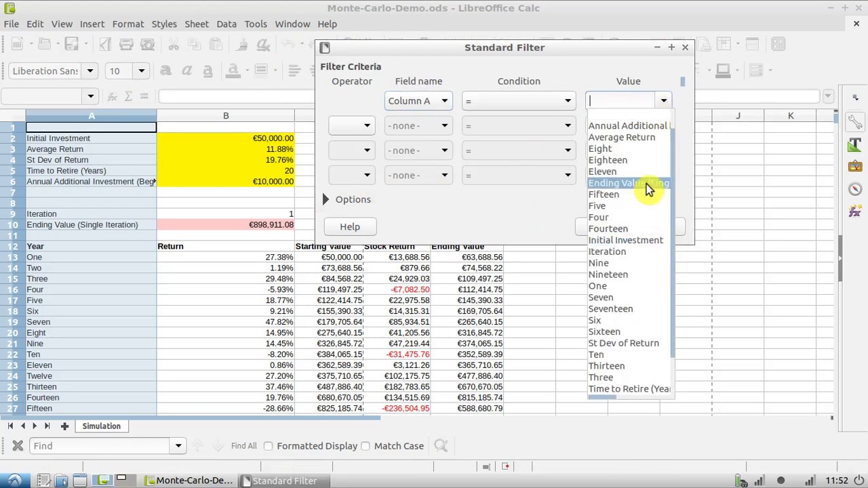Select 'Ending Value' highlighted list entry
The width and height of the screenshot is (868, 488).
629,183
